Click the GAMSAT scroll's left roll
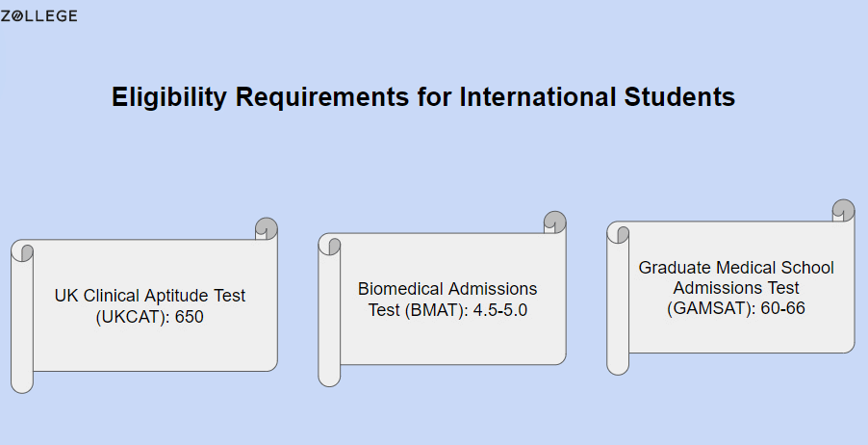Viewport: 868px width, 445px height. (618, 299)
